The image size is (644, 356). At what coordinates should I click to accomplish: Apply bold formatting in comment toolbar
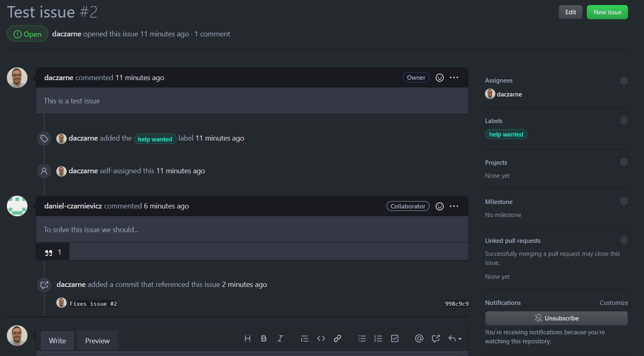coord(264,338)
